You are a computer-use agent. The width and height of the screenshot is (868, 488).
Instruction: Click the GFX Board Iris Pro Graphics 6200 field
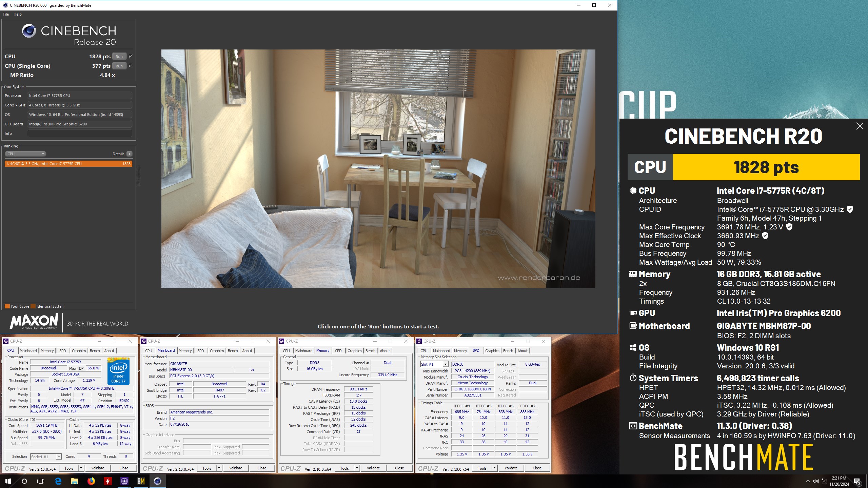[80, 124]
